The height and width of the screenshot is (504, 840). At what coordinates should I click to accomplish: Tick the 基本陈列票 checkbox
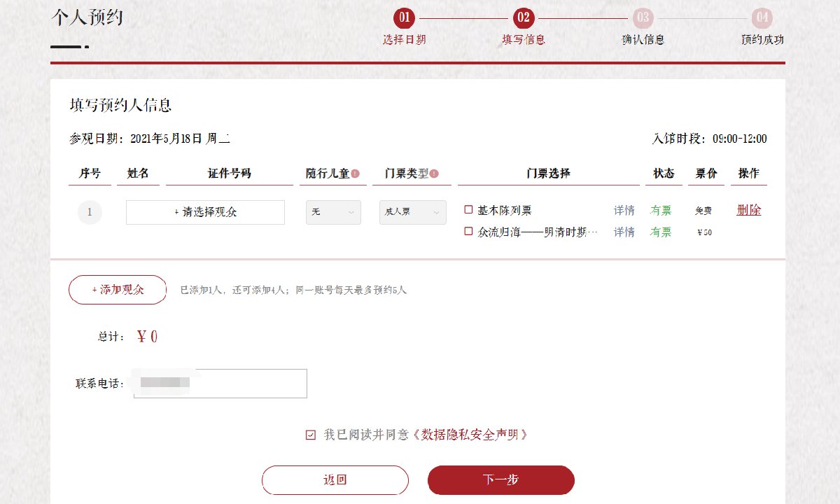469,210
